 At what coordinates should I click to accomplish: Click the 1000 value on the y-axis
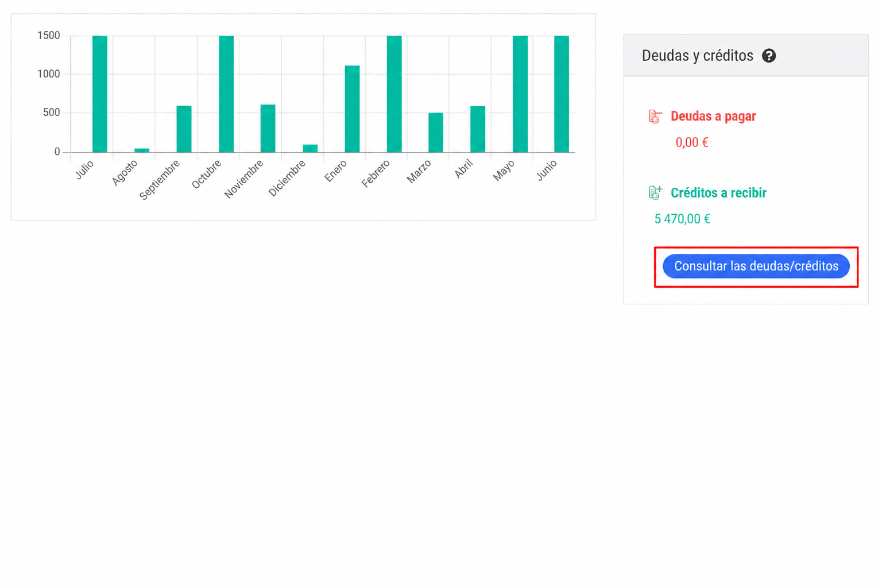click(49, 74)
